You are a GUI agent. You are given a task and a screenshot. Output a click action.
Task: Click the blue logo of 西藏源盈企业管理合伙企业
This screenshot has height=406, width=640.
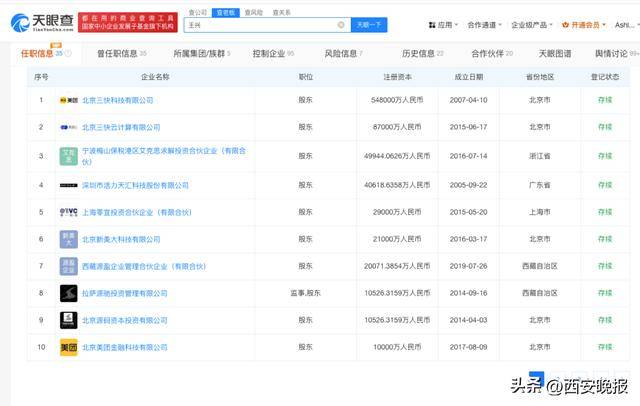[x=68, y=266]
